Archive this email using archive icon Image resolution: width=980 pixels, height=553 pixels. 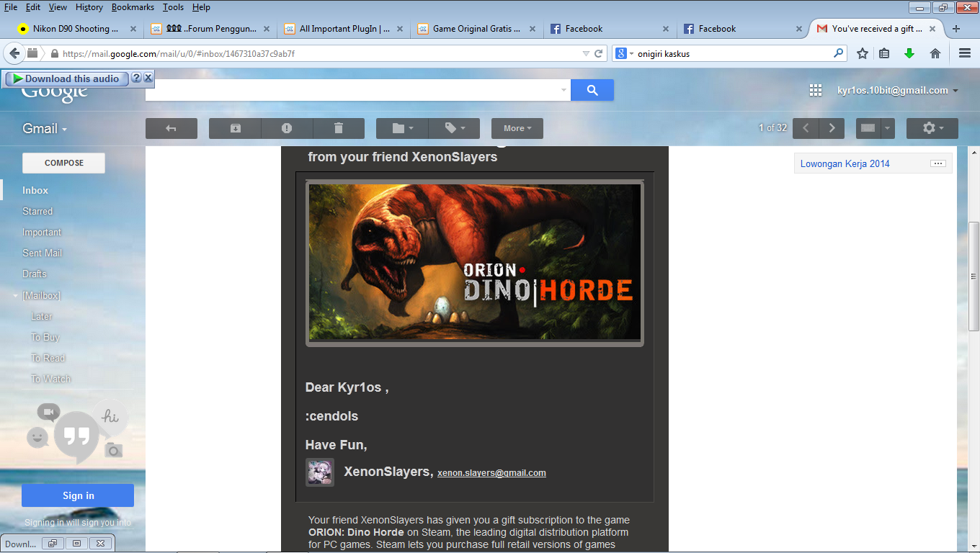pos(236,128)
